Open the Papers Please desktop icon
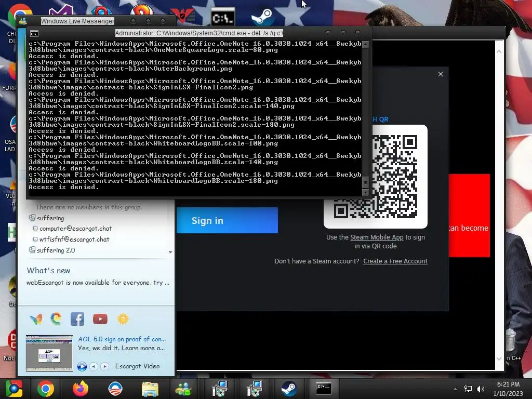 pyautogui.click(x=182, y=15)
